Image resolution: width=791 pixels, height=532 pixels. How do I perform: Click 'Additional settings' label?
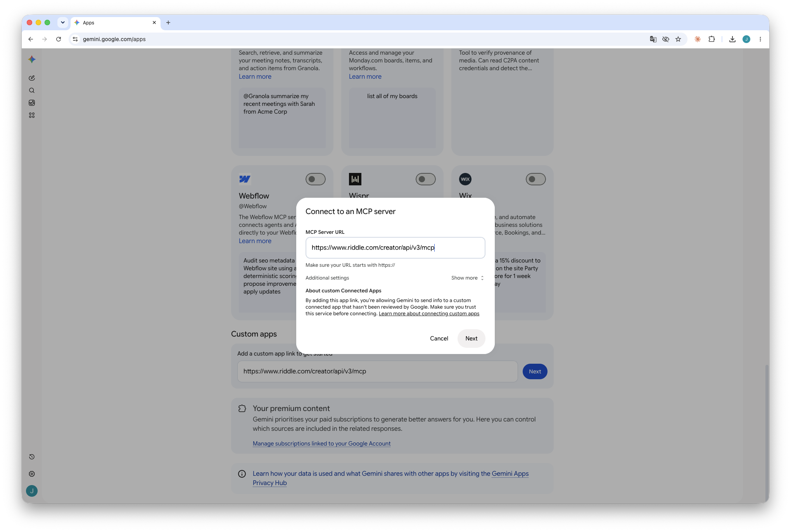tap(327, 278)
